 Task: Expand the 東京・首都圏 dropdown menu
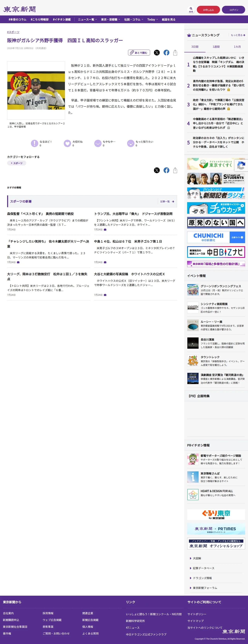coord(110,19)
